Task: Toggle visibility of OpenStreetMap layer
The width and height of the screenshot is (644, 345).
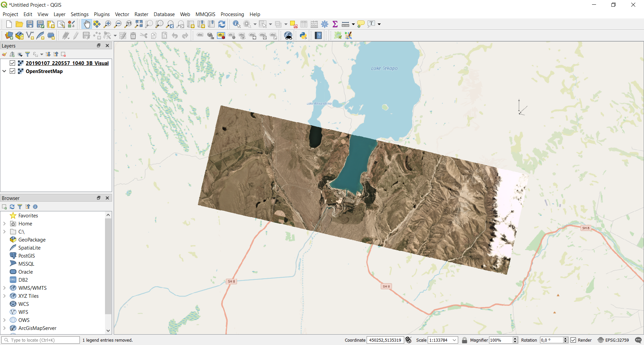Action: (x=12, y=71)
